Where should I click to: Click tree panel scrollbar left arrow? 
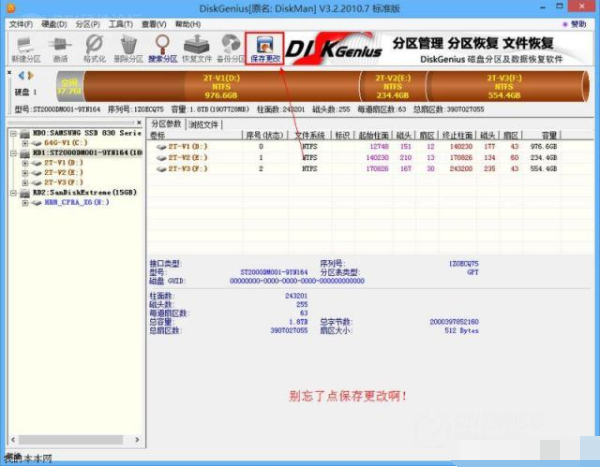pos(13,440)
